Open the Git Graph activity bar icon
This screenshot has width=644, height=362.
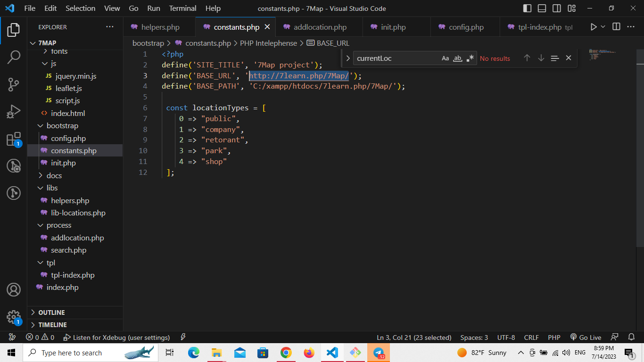pos(14,193)
